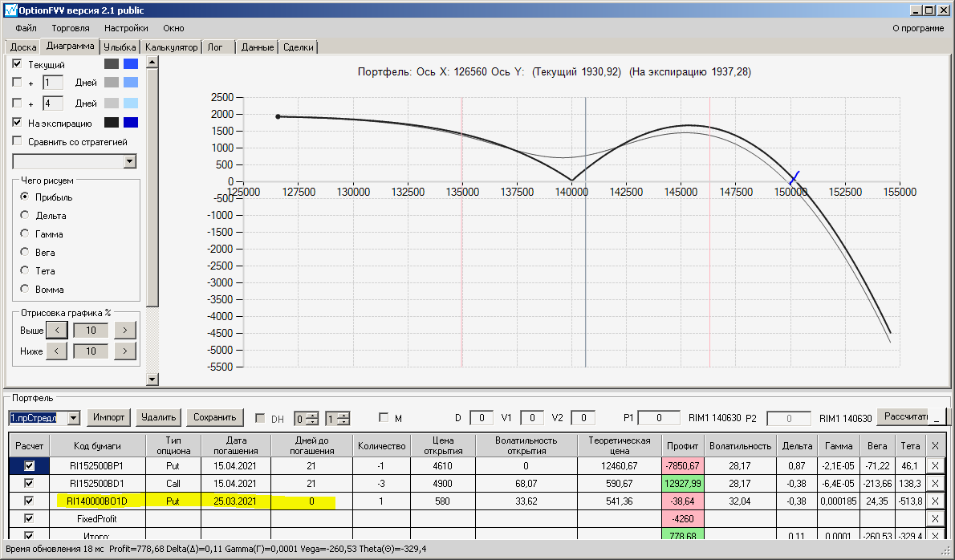This screenshot has width=955, height=560.
Task: Open the 'Настройки' menu
Action: [x=126, y=28]
